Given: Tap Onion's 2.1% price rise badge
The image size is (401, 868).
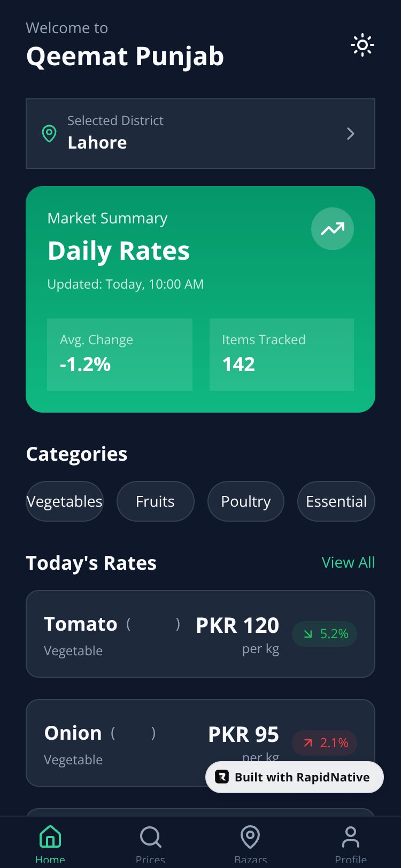Looking at the screenshot, I should [x=325, y=743].
